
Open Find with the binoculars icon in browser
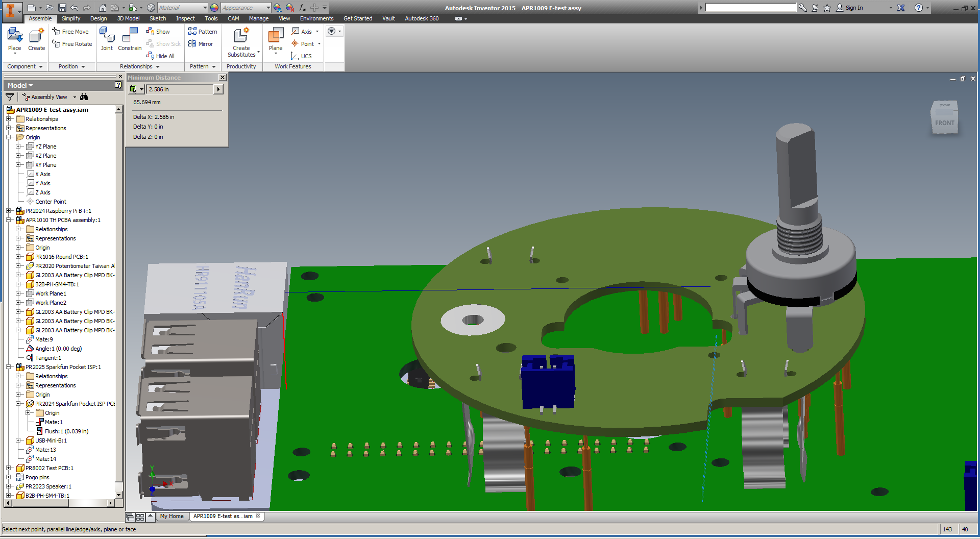pyautogui.click(x=84, y=97)
